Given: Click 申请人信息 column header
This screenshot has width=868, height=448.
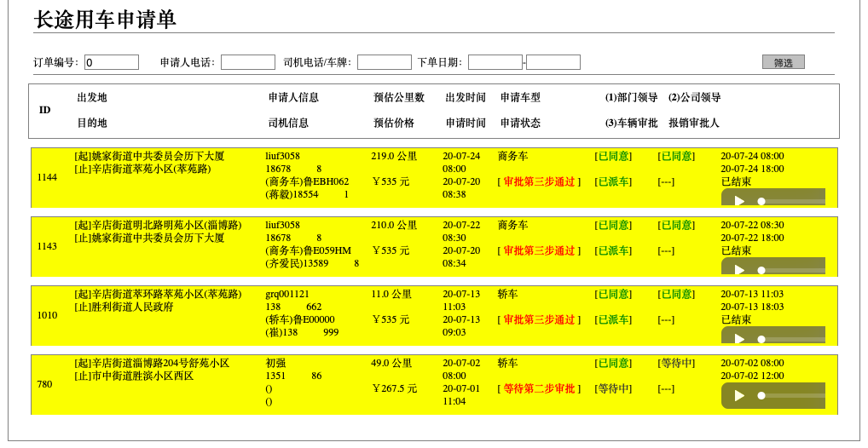Looking at the screenshot, I should click(x=293, y=98).
